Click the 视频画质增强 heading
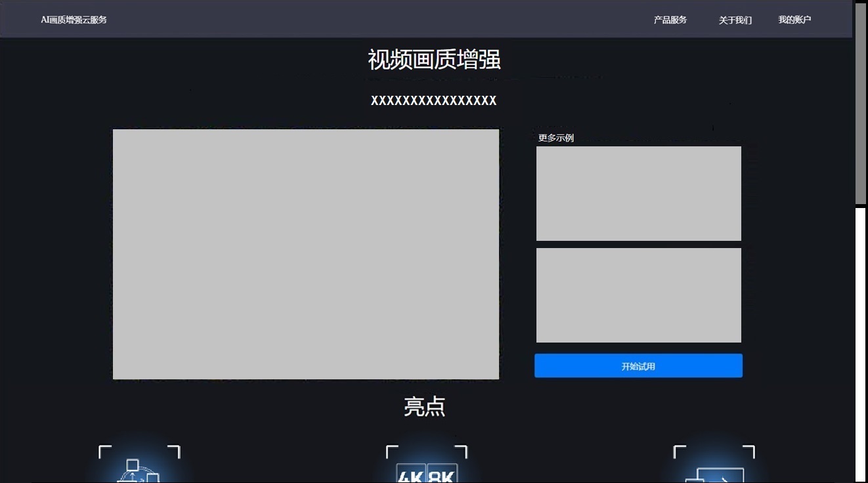Screen dimensions: 868x483 pyautogui.click(x=434, y=60)
